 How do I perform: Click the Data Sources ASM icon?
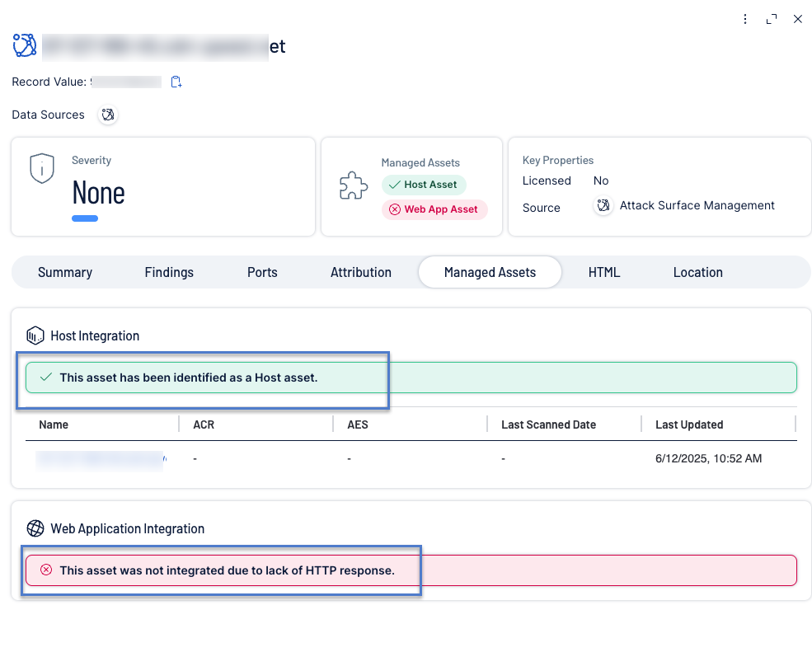[107, 115]
